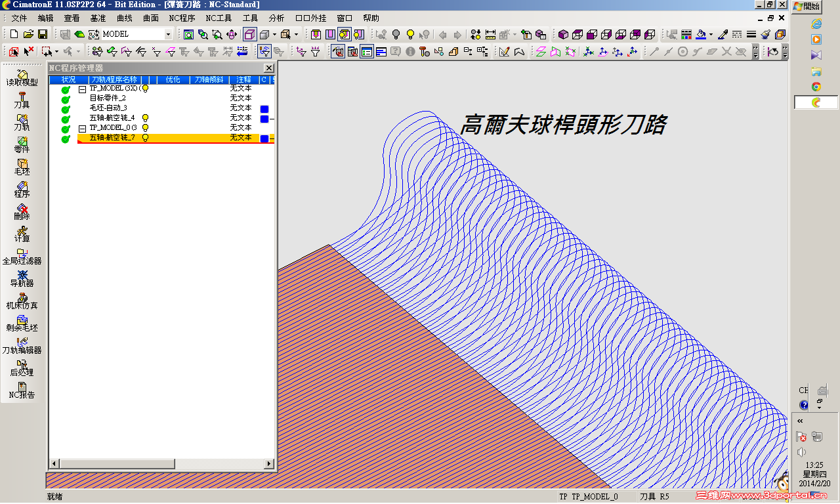The height and width of the screenshot is (504, 840).
Task: Launch the 导航器 (navigator) sidebar tool
Action: pyautogui.click(x=22, y=278)
